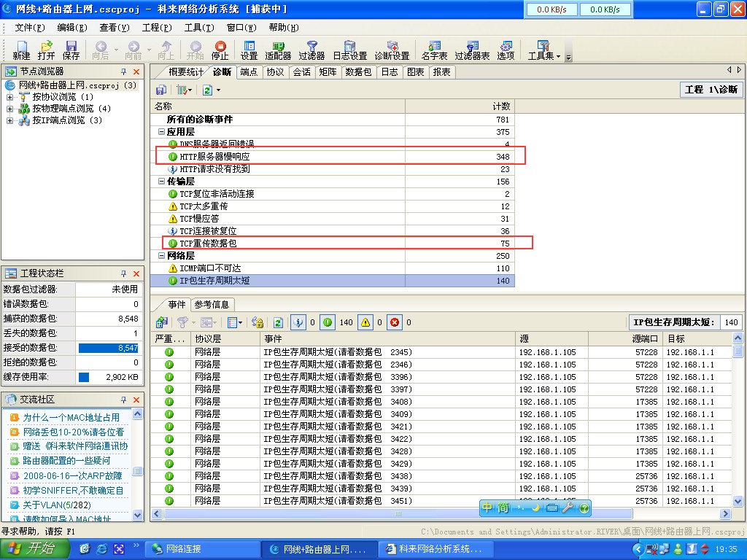The width and height of the screenshot is (747, 560).
Task: Expand the 按协议浏览 tree node
Action: click(10, 97)
